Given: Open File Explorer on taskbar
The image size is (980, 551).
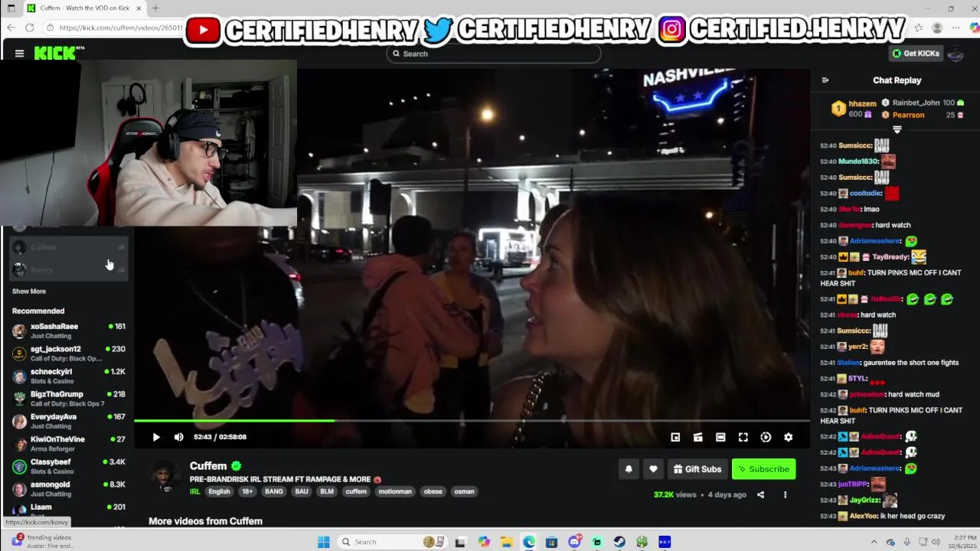Looking at the screenshot, I should click(x=506, y=542).
